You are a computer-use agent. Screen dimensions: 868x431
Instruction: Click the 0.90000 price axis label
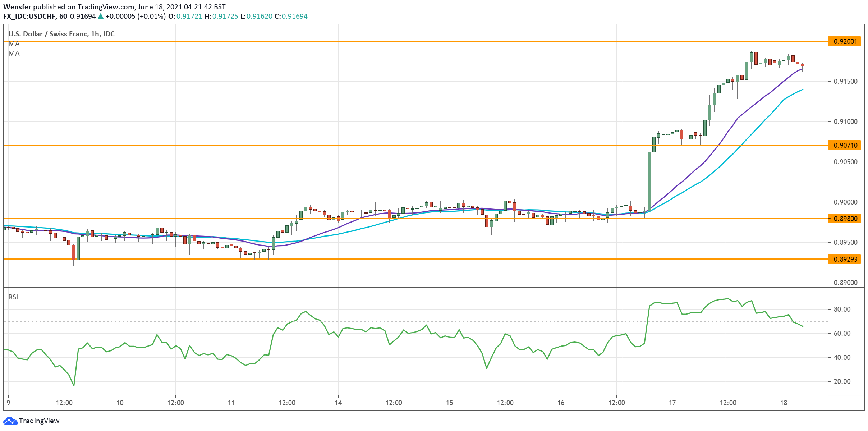click(x=845, y=202)
